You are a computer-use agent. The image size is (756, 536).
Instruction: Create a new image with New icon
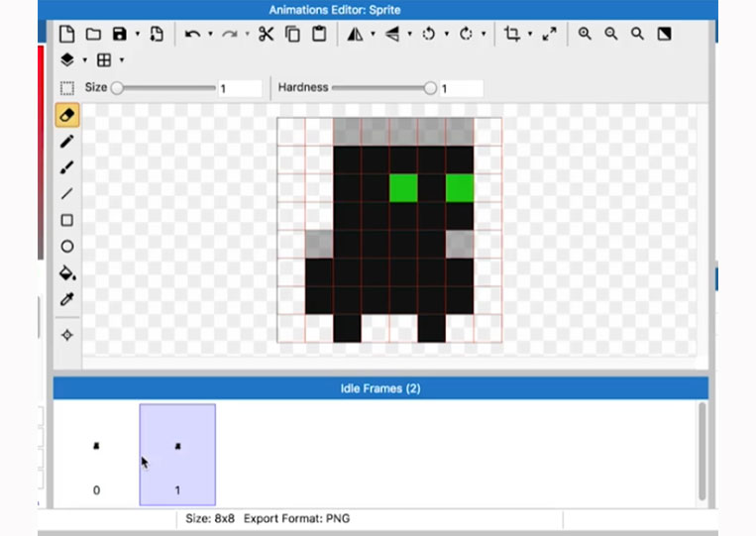(x=66, y=35)
